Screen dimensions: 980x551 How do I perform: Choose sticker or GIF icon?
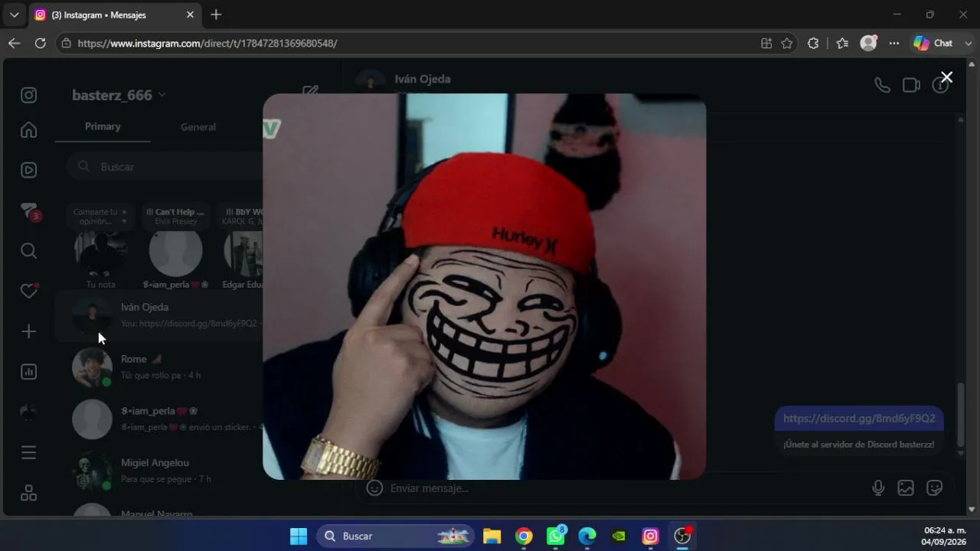click(x=934, y=488)
